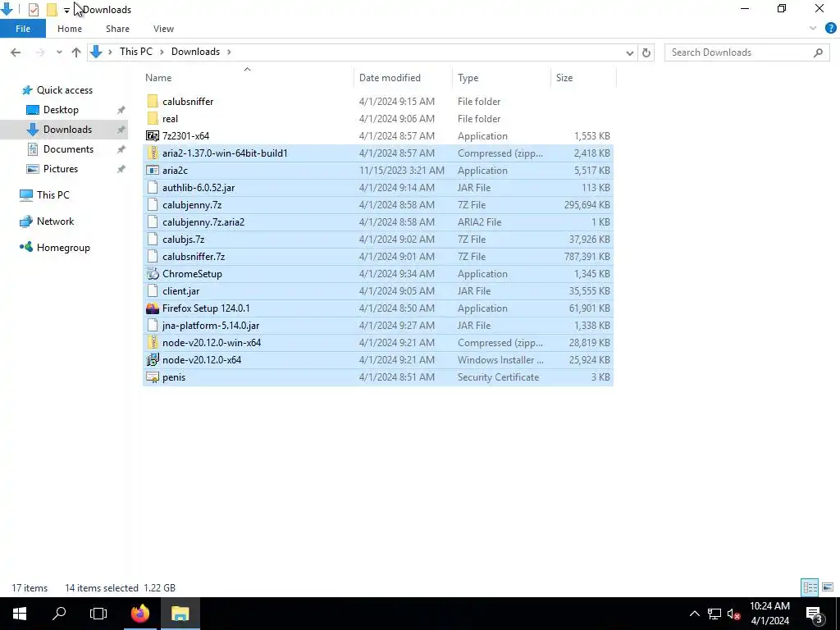The height and width of the screenshot is (630, 840).
Task: Launch Firefox from the taskbar
Action: click(139, 614)
